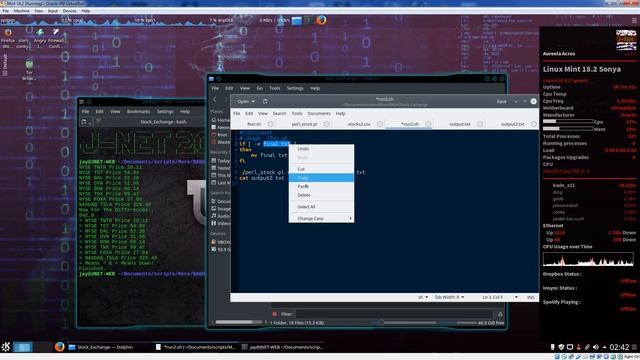Image resolution: width=640 pixels, height=360 pixels.
Task: Click the Firefox icon in the top panel
Action: click(x=321, y=20)
